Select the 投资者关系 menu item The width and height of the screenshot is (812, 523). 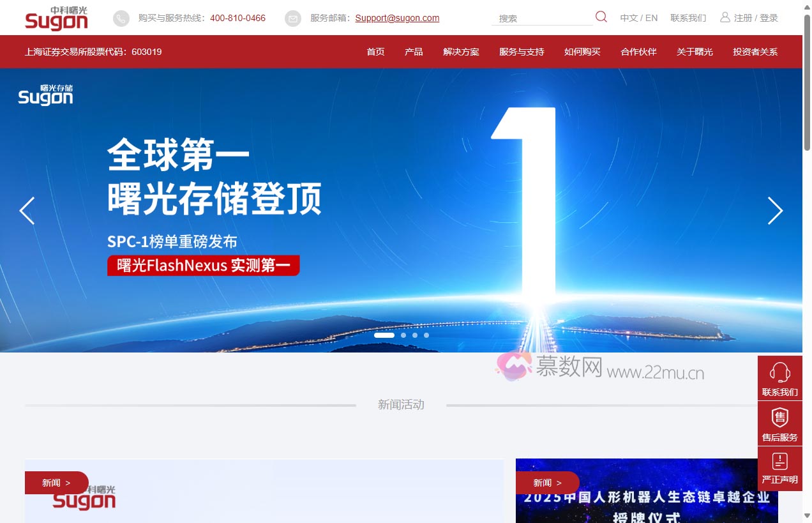click(x=755, y=52)
